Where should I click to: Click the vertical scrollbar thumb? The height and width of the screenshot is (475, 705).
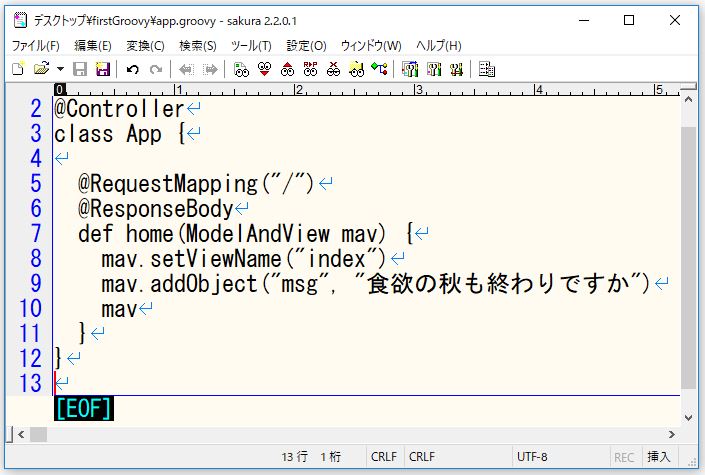tap(688, 258)
